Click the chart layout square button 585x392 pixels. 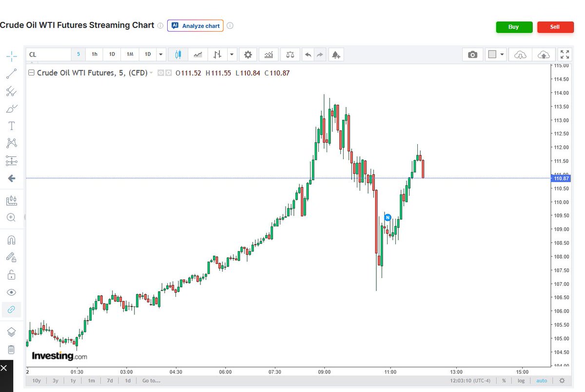tap(492, 55)
